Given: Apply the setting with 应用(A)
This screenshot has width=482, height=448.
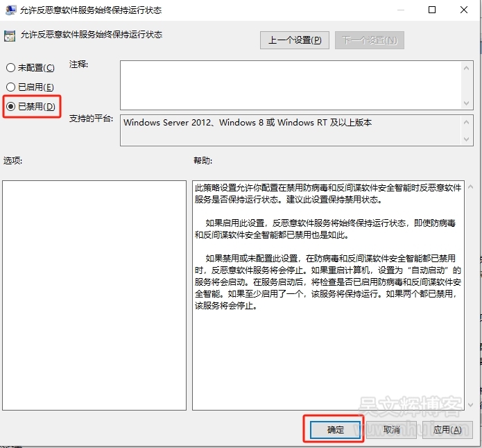Looking at the screenshot, I should point(447,430).
